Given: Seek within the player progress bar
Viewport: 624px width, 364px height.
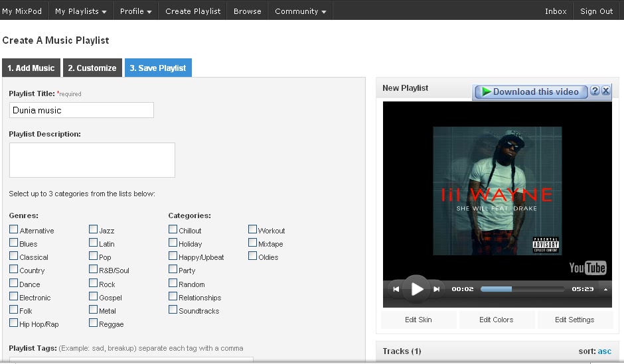Looking at the screenshot, I should pos(522,289).
